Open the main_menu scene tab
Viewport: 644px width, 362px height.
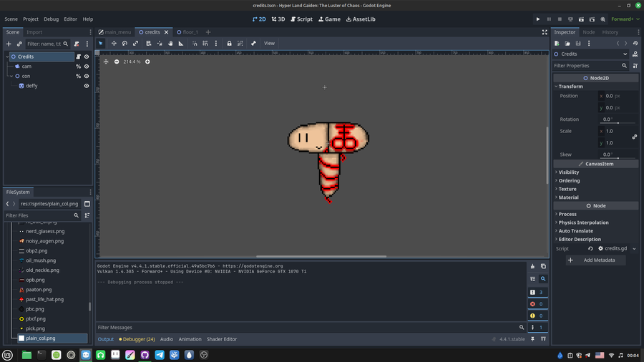pyautogui.click(x=115, y=32)
